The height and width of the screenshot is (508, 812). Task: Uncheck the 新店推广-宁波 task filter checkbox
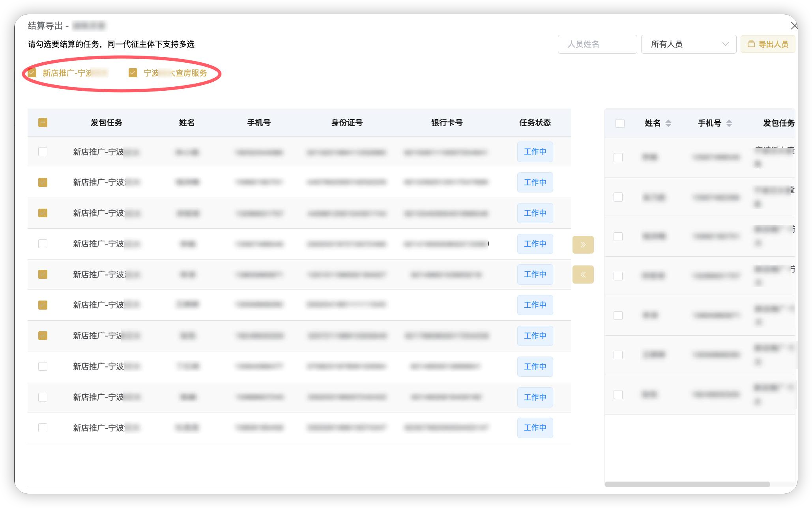coord(32,73)
